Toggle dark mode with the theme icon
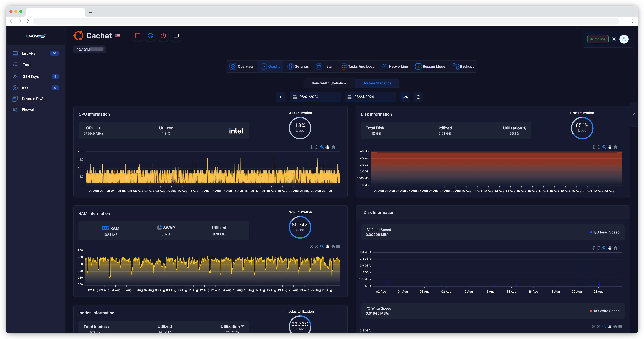This screenshot has height=339, width=644. pyautogui.click(x=614, y=39)
